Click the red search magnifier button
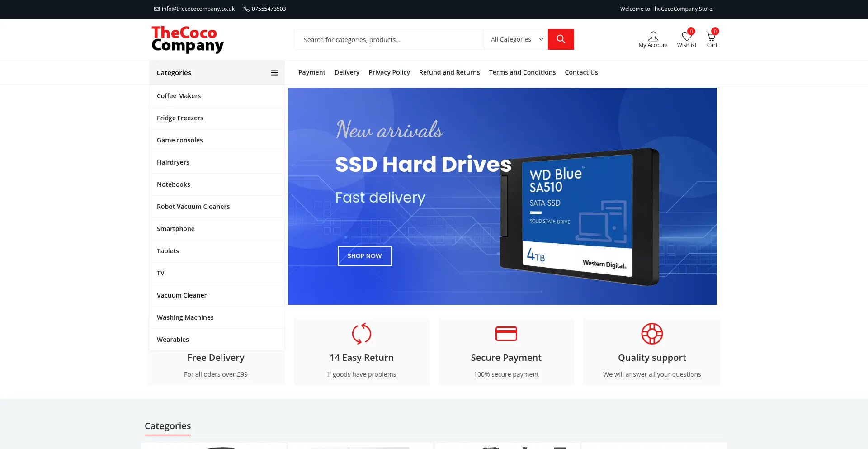 (x=561, y=39)
